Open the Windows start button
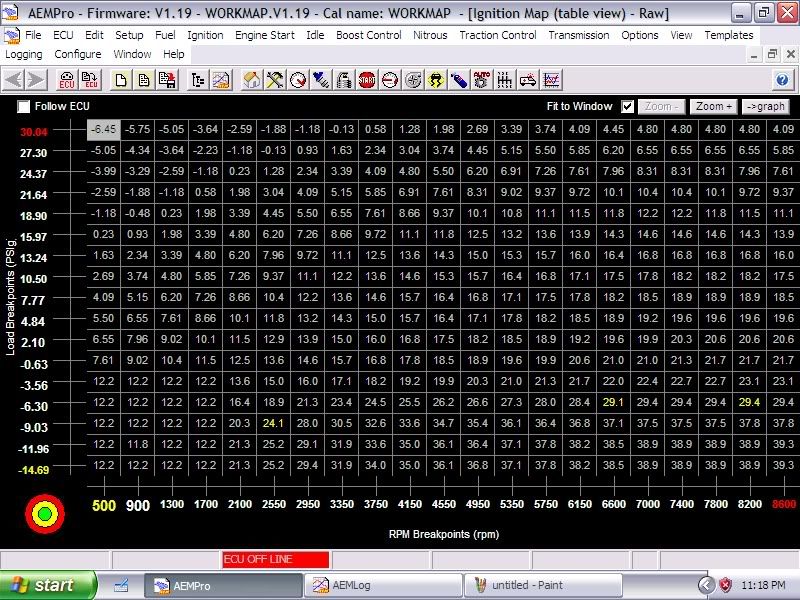 [x=47, y=585]
